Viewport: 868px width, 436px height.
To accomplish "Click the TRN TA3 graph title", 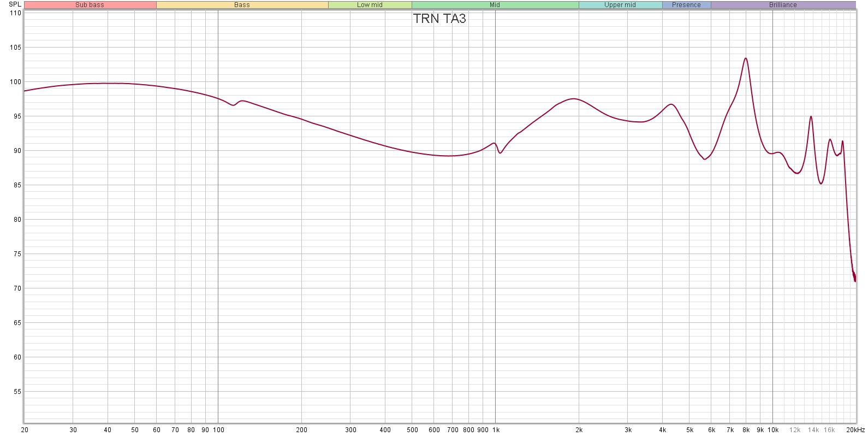I will (439, 19).
